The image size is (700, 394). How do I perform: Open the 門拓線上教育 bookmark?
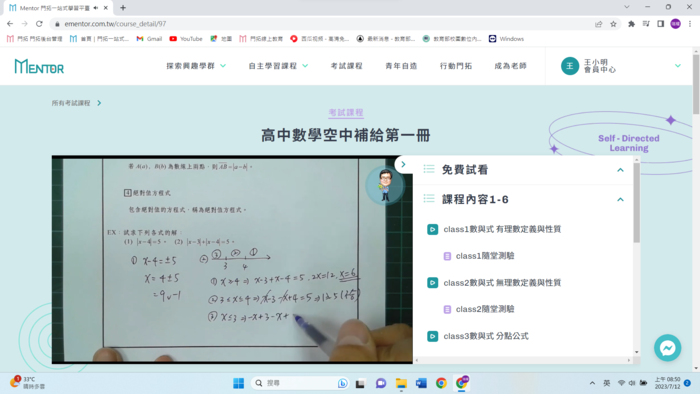coord(261,39)
